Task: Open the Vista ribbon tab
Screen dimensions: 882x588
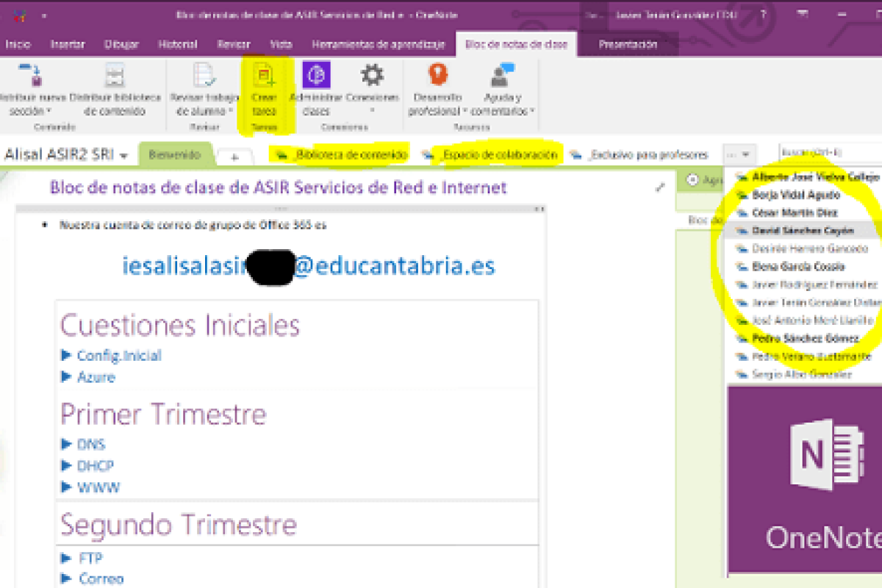Action: (281, 44)
